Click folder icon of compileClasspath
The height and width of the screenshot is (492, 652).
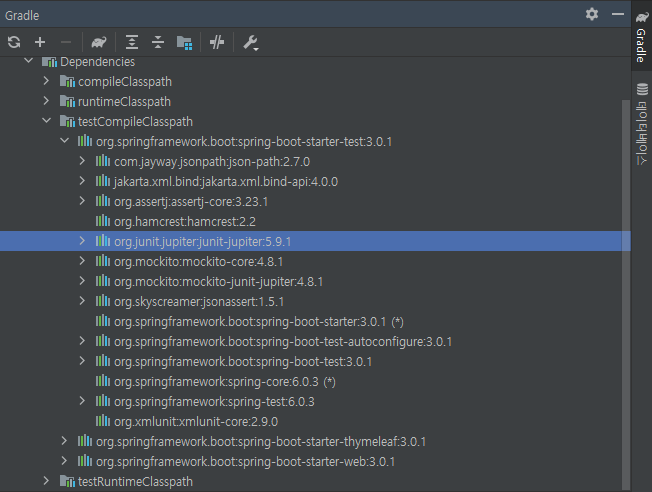[67, 81]
